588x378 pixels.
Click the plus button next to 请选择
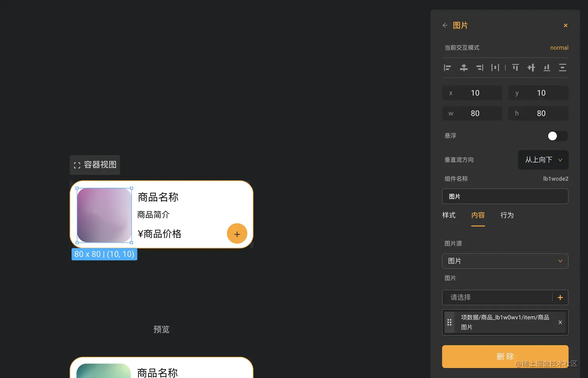pos(560,297)
